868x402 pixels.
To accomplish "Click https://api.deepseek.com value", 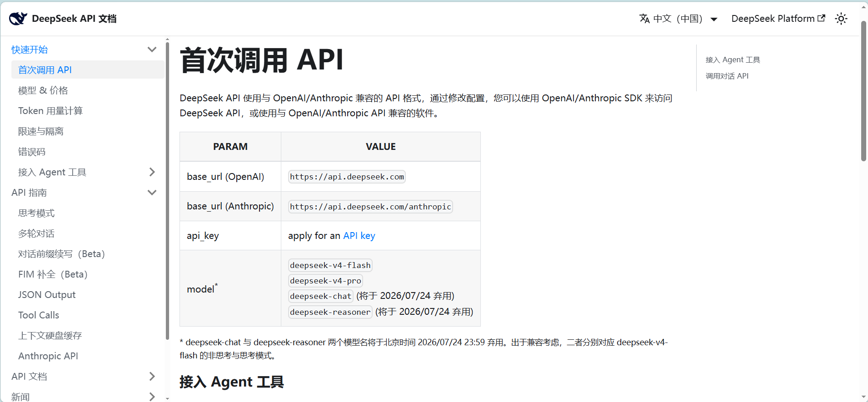I will (x=347, y=177).
